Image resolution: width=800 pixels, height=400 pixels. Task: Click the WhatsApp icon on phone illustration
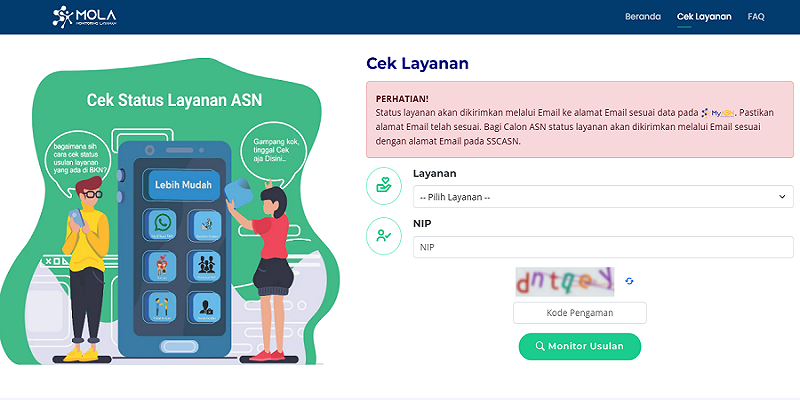[x=162, y=224]
